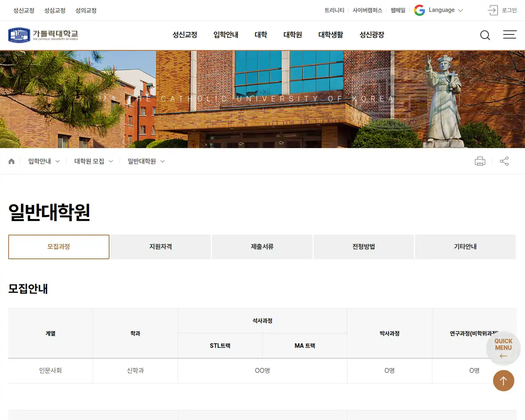Image resolution: width=525 pixels, height=420 pixels.
Task: Switch to the 전형방법 tab
Action: pyautogui.click(x=364, y=247)
